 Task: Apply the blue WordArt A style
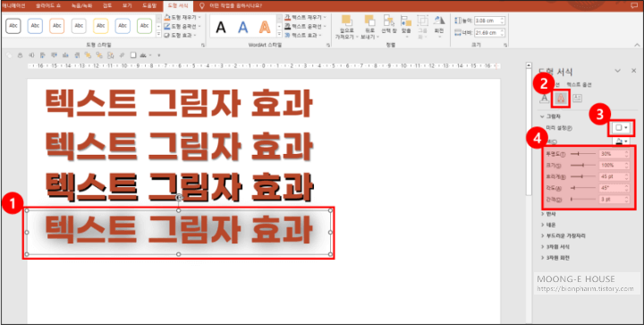243,27
